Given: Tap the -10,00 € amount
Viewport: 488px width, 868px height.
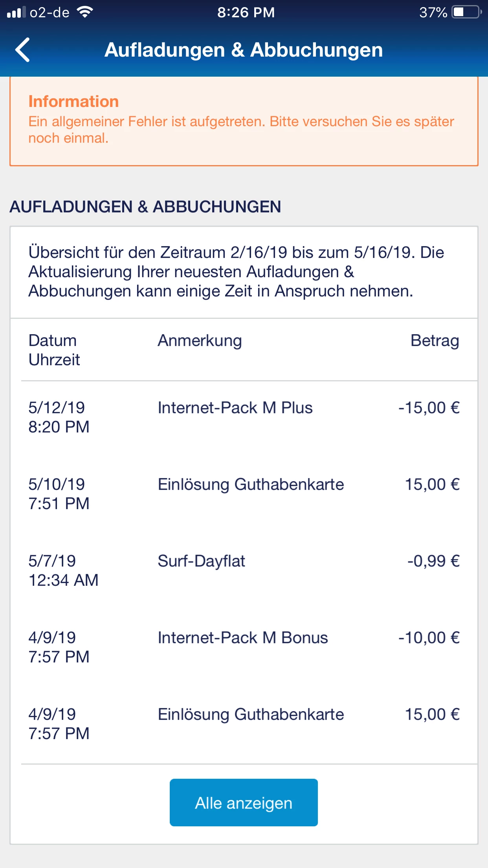Looking at the screenshot, I should tap(429, 638).
